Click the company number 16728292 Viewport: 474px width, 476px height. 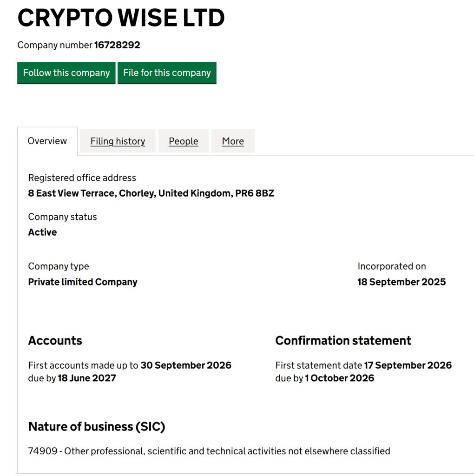[x=117, y=45]
